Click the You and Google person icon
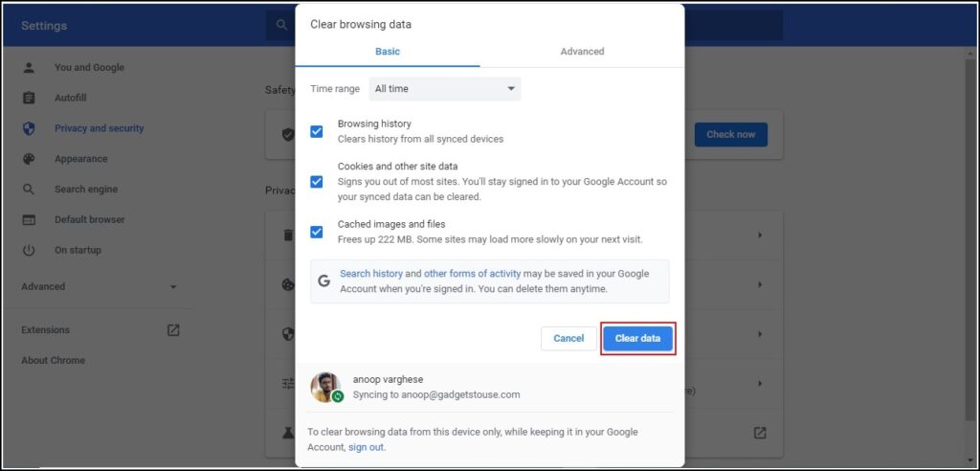Image resolution: width=980 pixels, height=471 pixels. click(x=29, y=68)
